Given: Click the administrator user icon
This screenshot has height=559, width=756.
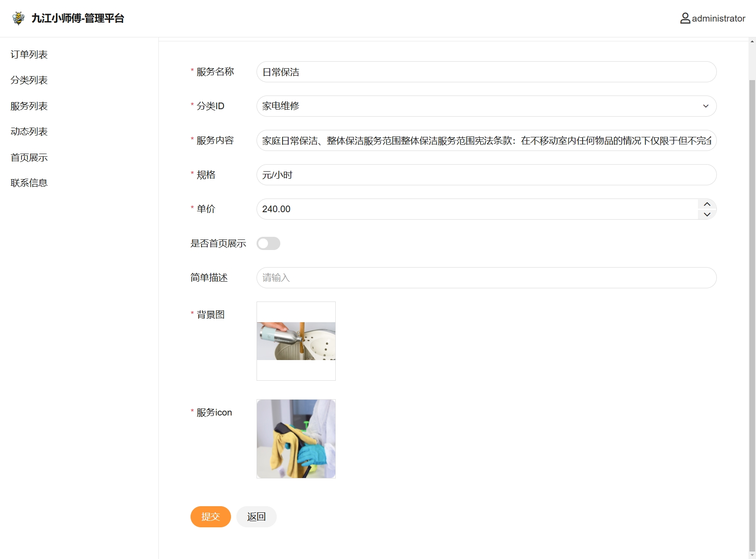Looking at the screenshot, I should tap(685, 18).
